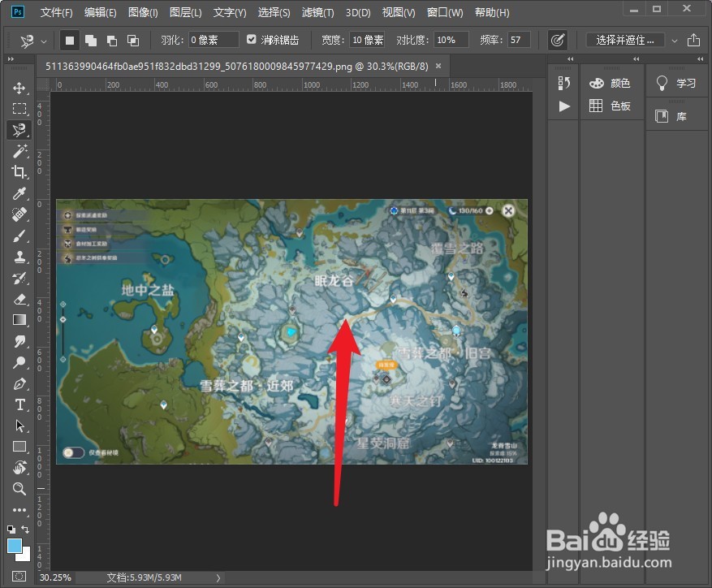Reset default foreground and background colors
Viewport: 712px width, 588px height.
click(x=11, y=530)
